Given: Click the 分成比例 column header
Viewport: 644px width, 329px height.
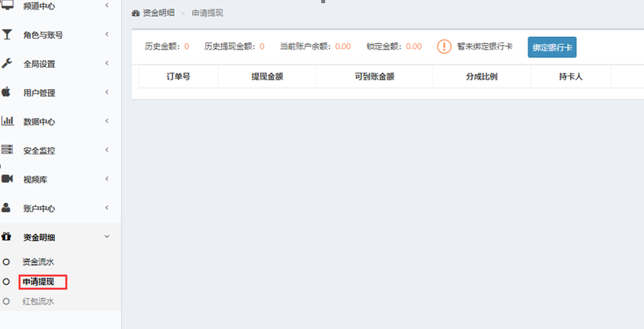Looking at the screenshot, I should pyautogui.click(x=481, y=76).
